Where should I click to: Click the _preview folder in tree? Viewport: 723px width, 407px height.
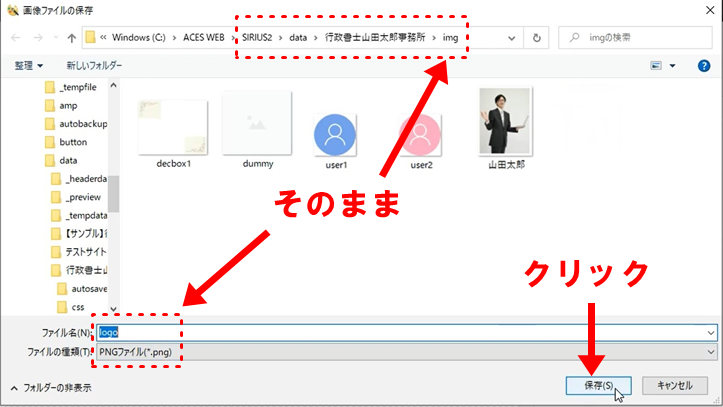85,197
